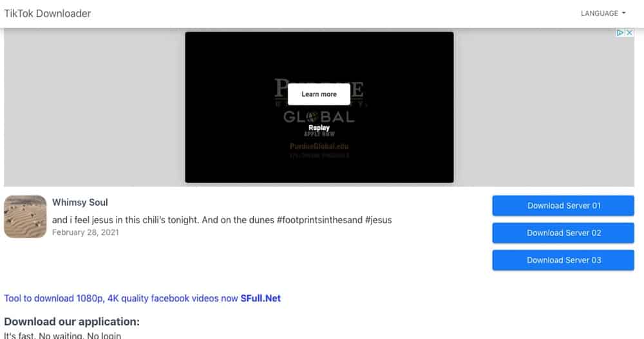Click Download Server 02 button

[x=563, y=233]
